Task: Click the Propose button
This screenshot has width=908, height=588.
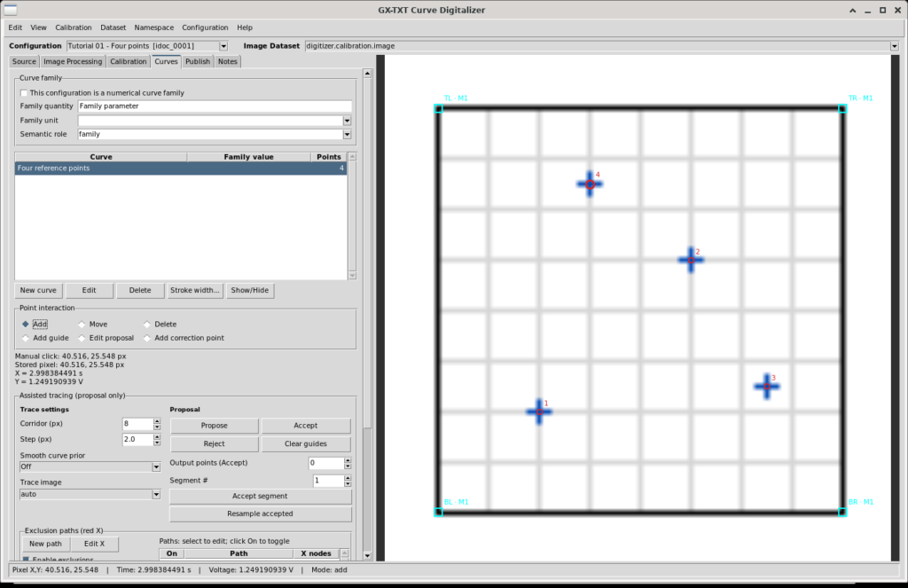Action: [x=215, y=425]
